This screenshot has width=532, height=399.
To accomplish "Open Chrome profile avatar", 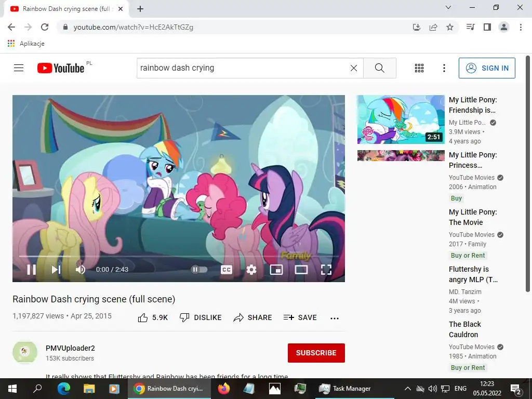I will [x=504, y=27].
